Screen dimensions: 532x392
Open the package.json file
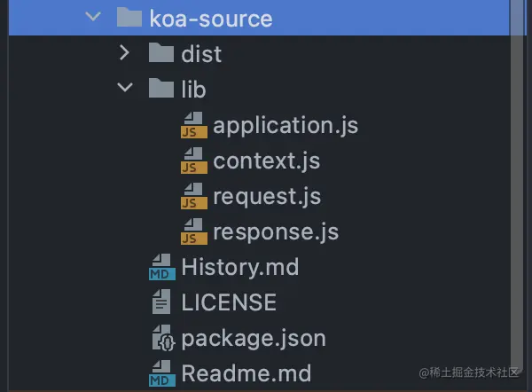(x=254, y=338)
